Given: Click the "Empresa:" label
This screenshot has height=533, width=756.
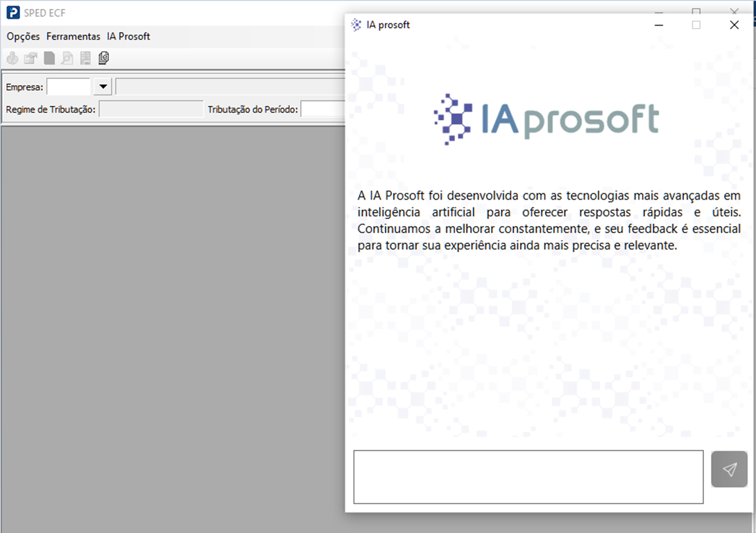Looking at the screenshot, I should click(x=24, y=87).
